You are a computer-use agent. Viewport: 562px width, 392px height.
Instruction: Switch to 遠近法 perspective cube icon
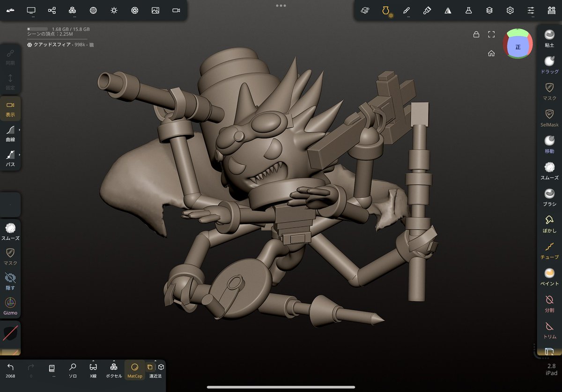click(161, 367)
